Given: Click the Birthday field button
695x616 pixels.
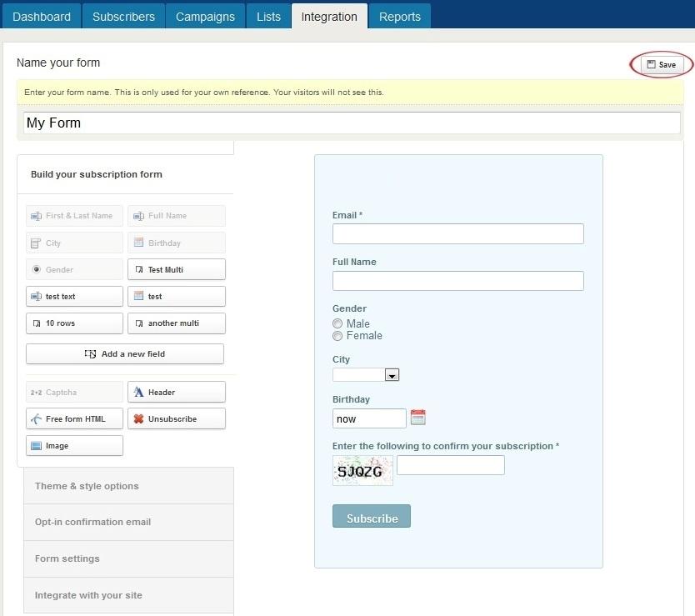Looking at the screenshot, I should pos(177,243).
